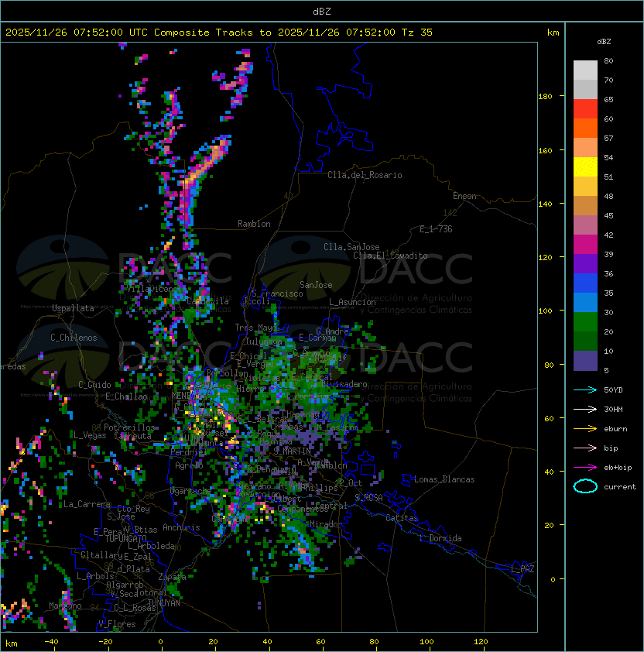The width and height of the screenshot is (644, 652).
Task: Click the 180 km tick on the vertical axis
Action: click(545, 97)
